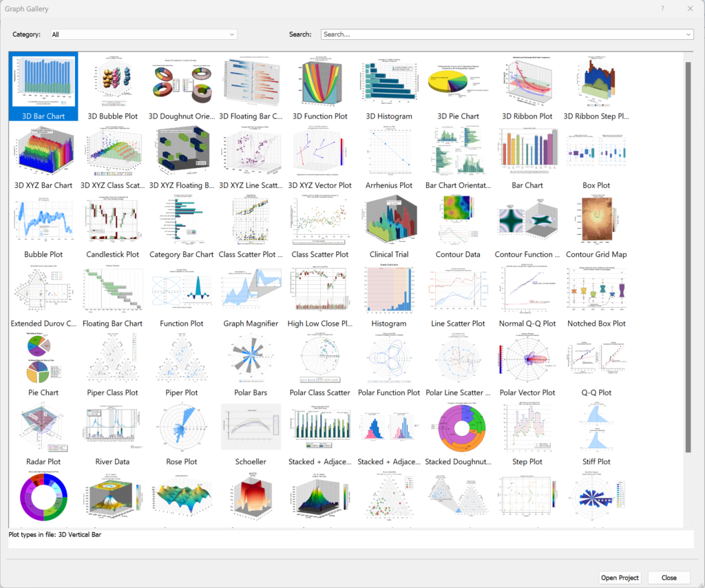Choose the Polar Bars preview

pos(251,358)
